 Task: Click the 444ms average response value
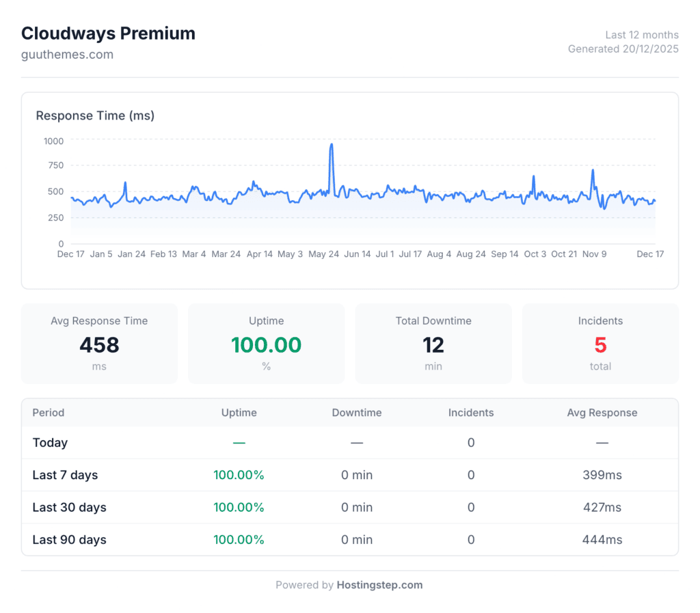coord(602,540)
